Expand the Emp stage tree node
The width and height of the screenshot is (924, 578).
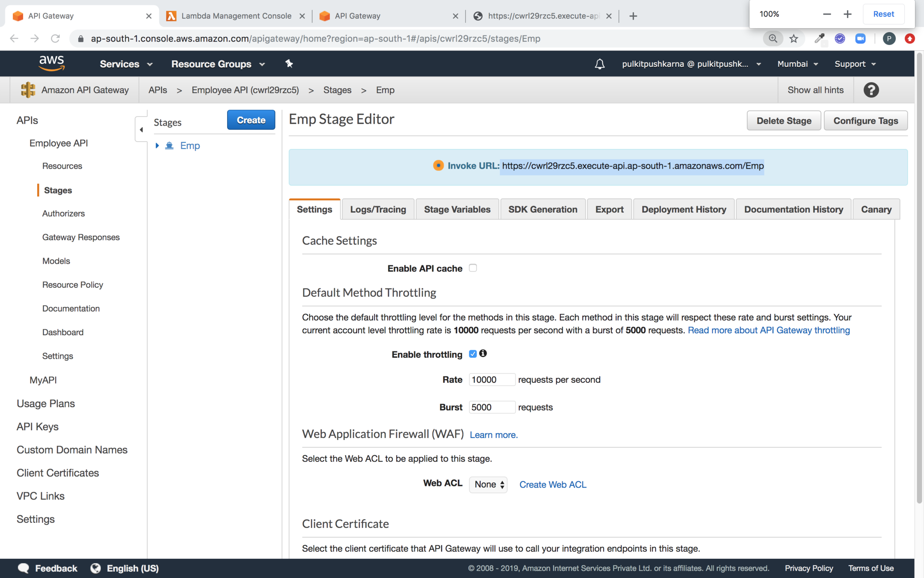coord(157,146)
